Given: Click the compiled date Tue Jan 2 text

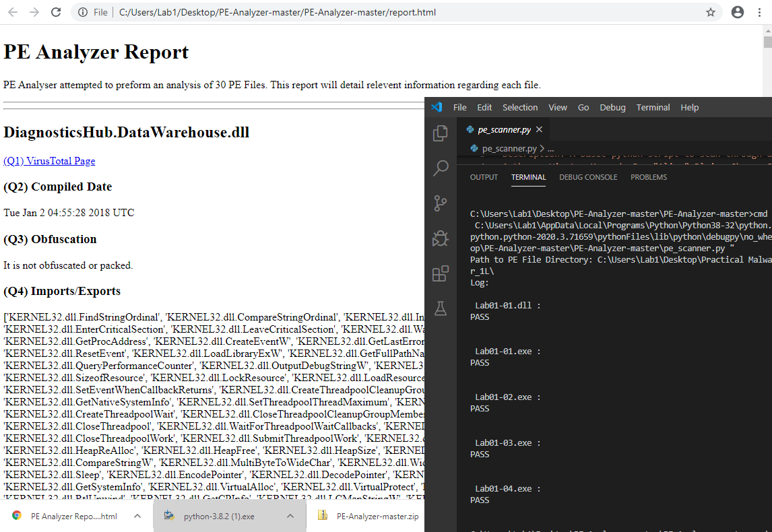Looking at the screenshot, I should click(69, 213).
